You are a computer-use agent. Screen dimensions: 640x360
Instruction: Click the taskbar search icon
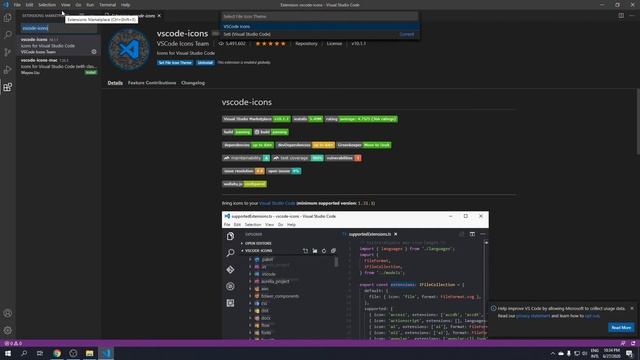(x=24, y=353)
